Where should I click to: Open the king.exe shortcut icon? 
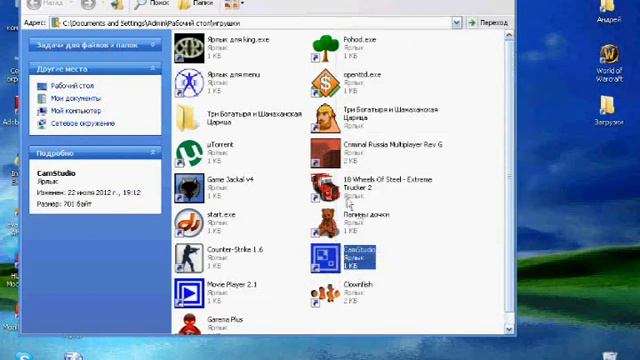tap(189, 48)
